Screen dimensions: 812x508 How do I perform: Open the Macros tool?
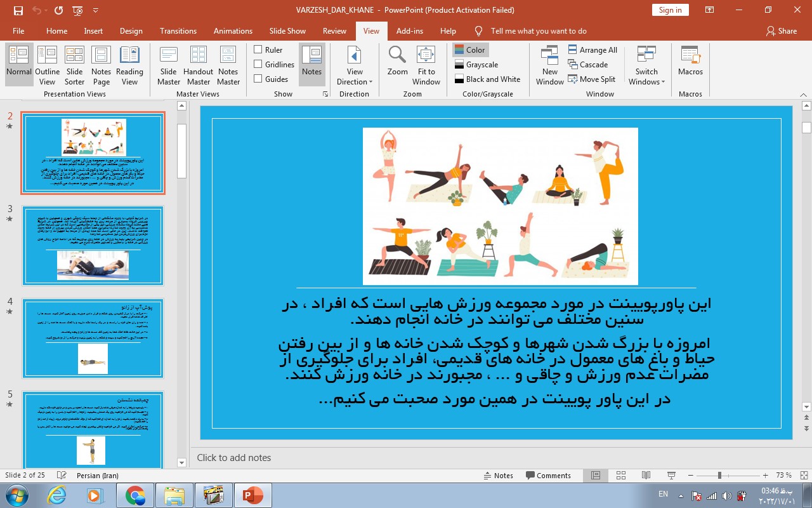point(690,61)
